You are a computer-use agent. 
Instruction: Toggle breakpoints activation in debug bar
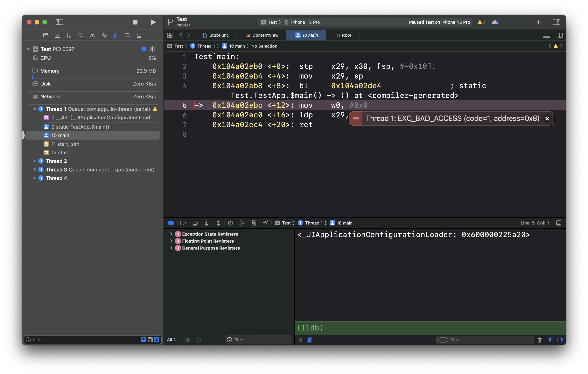click(171, 223)
